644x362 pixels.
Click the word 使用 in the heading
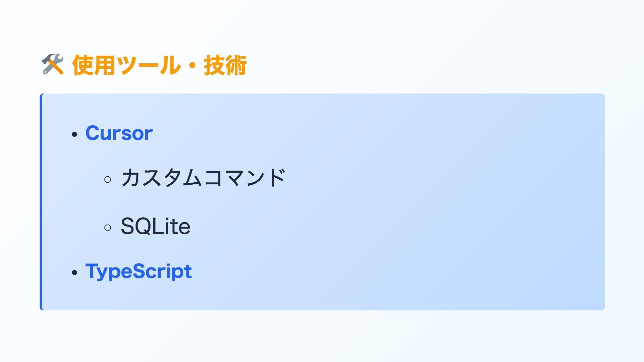[x=94, y=65]
